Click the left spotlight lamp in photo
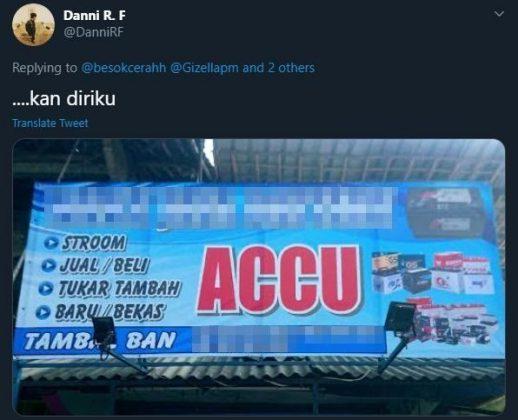 pyautogui.click(x=105, y=331)
